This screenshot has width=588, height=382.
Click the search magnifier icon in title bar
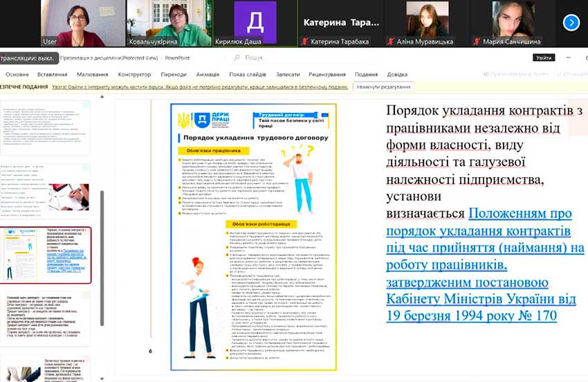237,58
